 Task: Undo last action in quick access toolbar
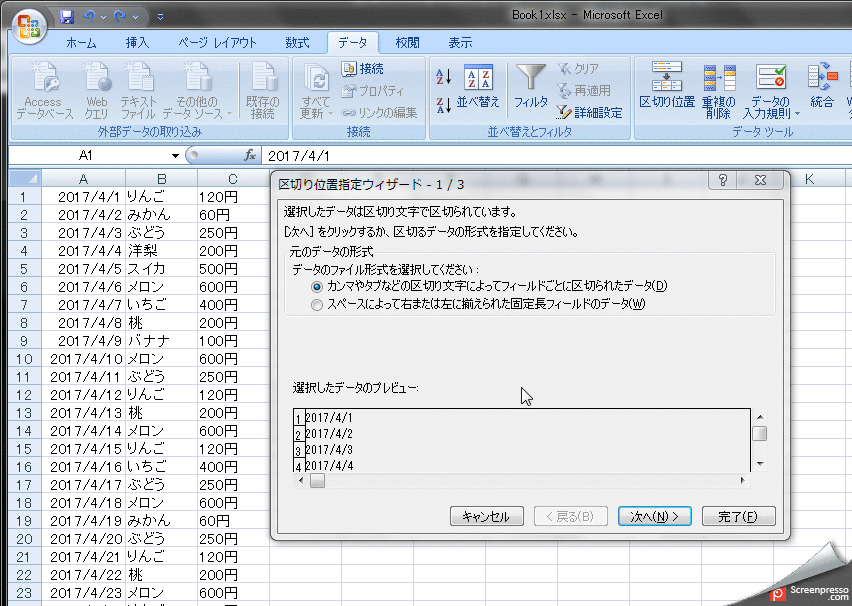pyautogui.click(x=89, y=17)
